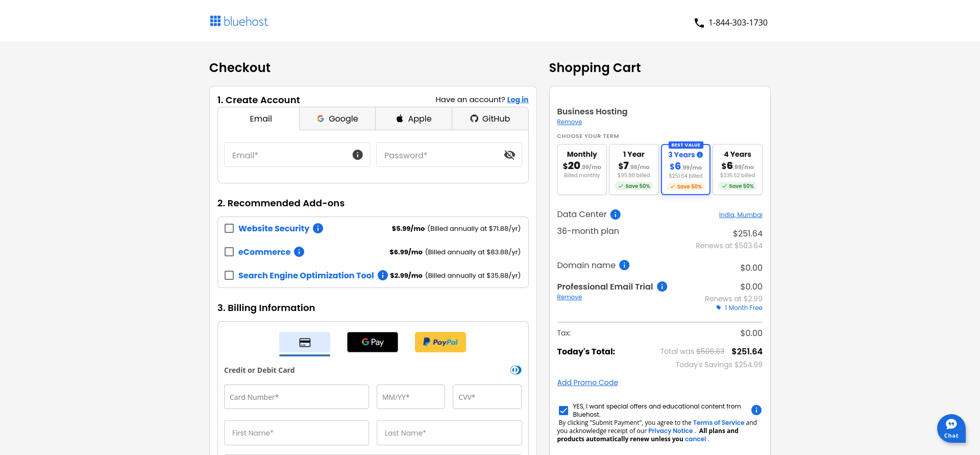Click Today's Total amount $251.64

click(x=747, y=351)
